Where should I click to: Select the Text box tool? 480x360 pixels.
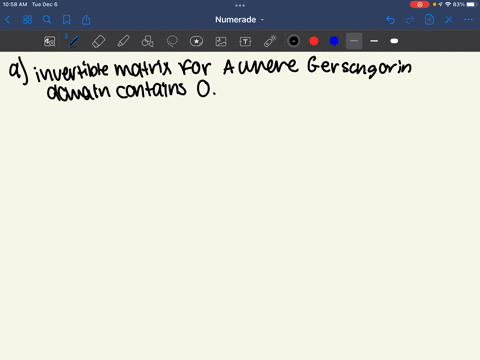(x=245, y=41)
